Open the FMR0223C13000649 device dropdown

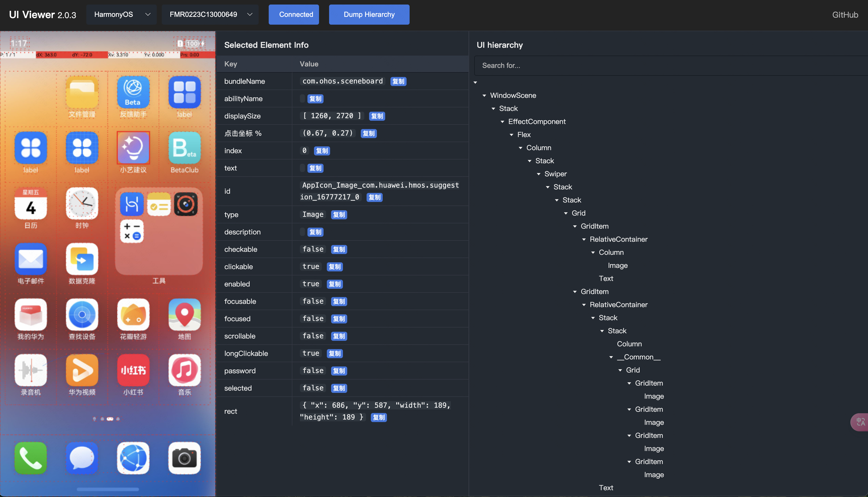pyautogui.click(x=210, y=14)
